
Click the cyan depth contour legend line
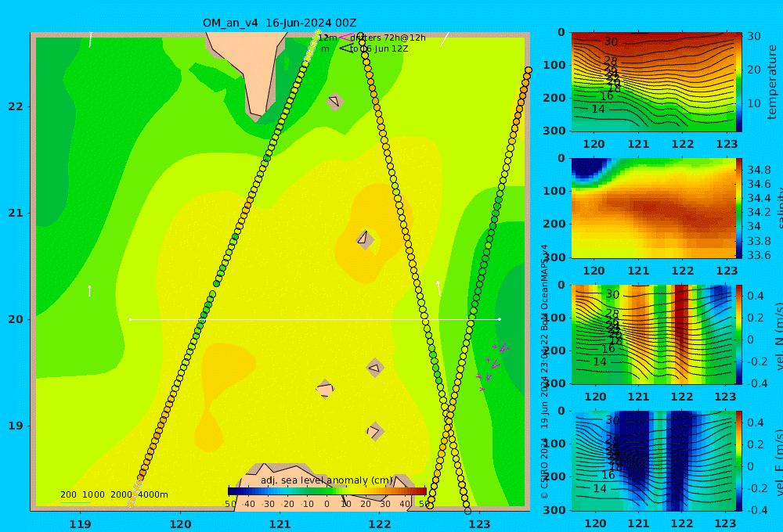point(75,502)
